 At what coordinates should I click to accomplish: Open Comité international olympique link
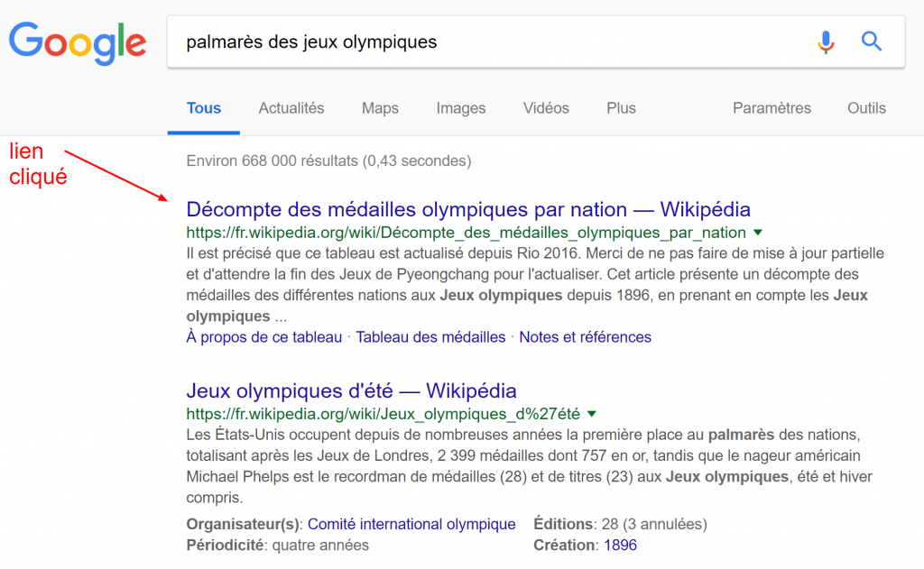[411, 524]
